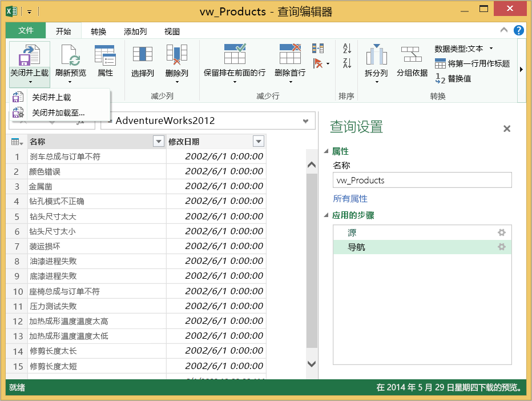Sort ascending with the A-Z icon
The width and height of the screenshot is (532, 401).
346,49
